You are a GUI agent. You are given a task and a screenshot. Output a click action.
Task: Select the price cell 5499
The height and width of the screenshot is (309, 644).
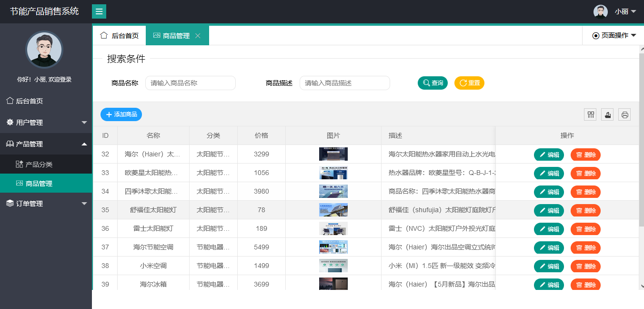[x=262, y=247]
